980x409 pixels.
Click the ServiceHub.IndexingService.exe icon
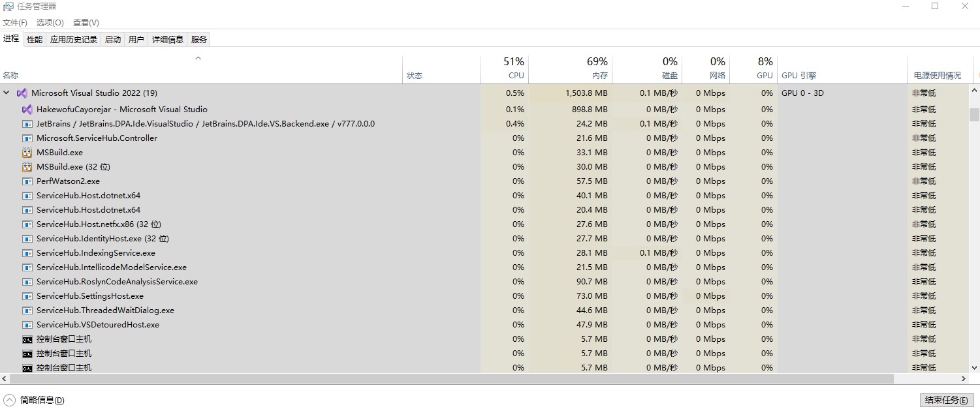click(27, 253)
